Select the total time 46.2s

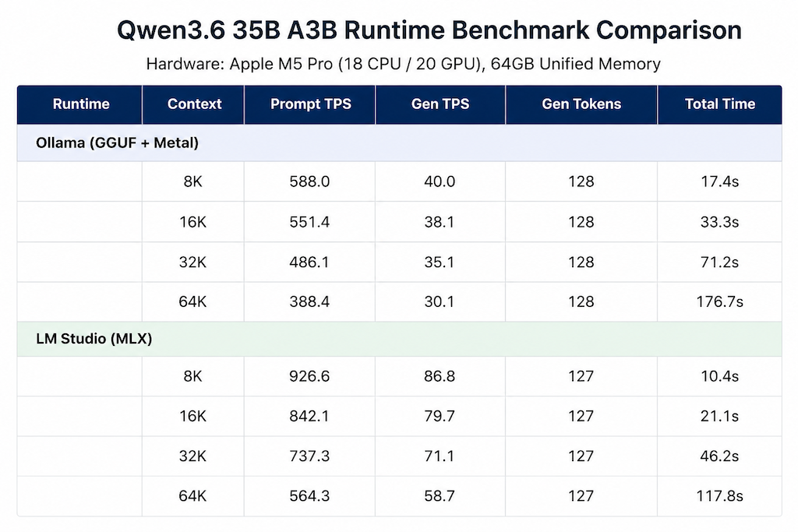tap(719, 456)
